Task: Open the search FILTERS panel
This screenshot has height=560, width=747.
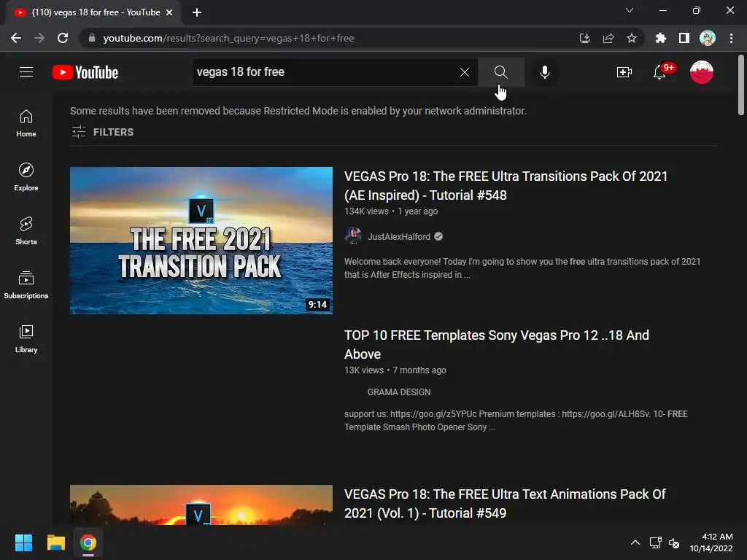Action: (x=102, y=132)
